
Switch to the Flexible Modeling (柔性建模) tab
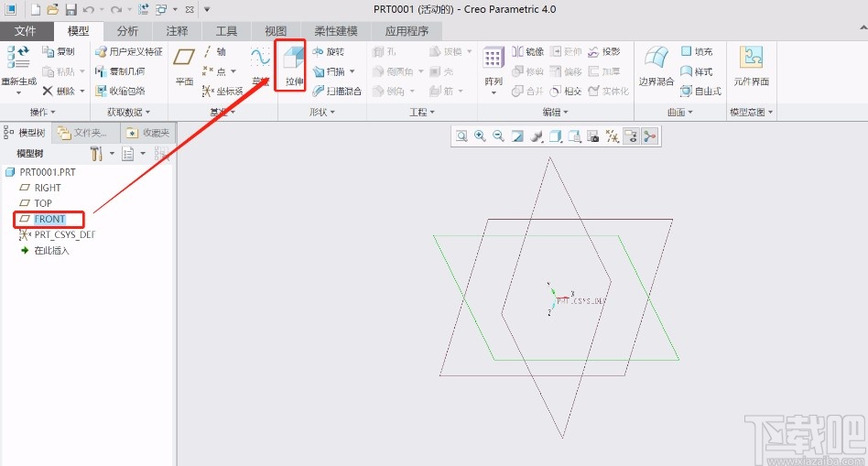click(x=336, y=31)
